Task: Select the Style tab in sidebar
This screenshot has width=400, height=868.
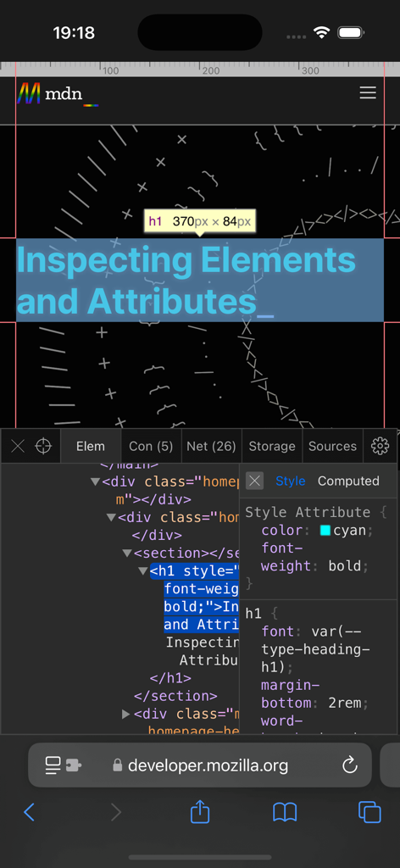Action: [x=291, y=481]
